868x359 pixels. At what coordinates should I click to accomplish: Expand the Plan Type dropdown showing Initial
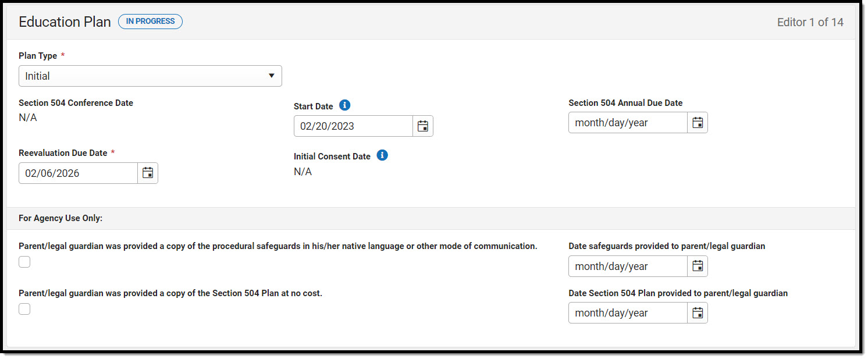[150, 76]
